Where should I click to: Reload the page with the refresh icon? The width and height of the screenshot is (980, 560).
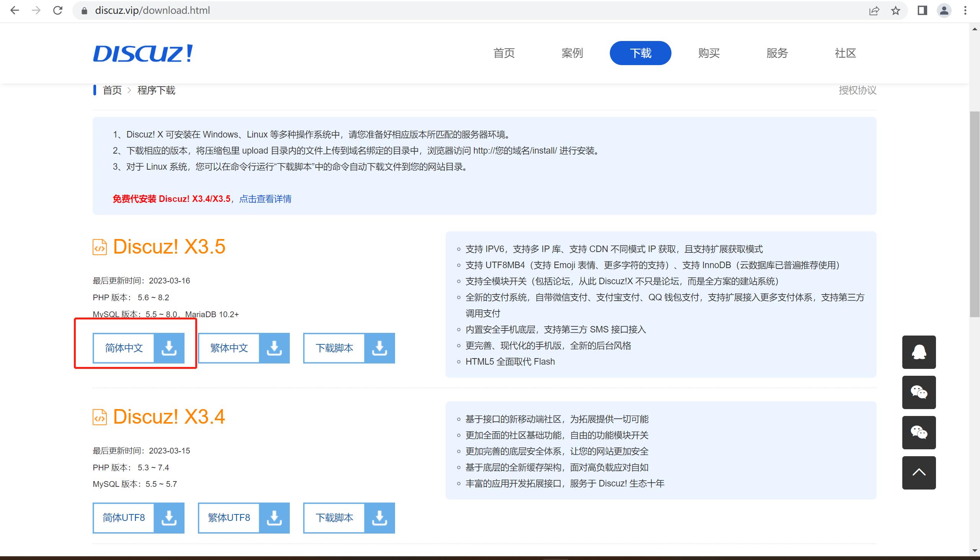pos(58,10)
